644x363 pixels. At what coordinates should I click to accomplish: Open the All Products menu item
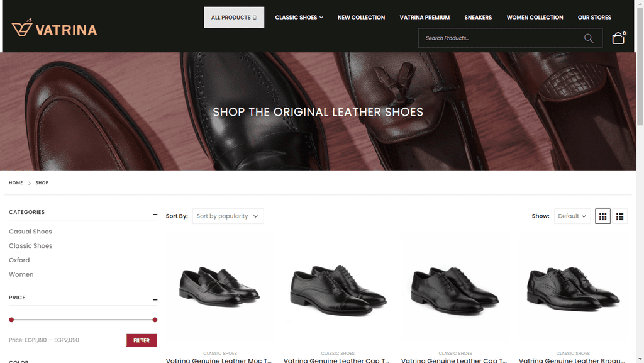click(x=234, y=17)
